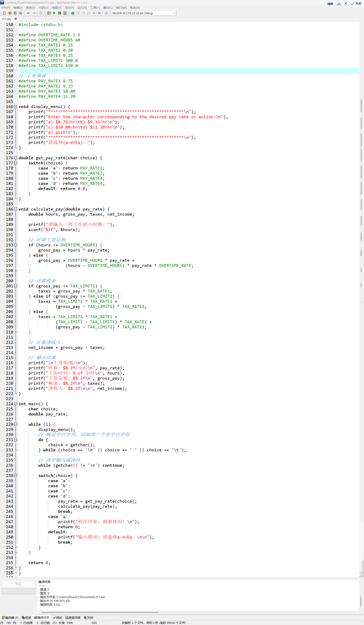Switch to the 资源 bottom tab

point(26,618)
